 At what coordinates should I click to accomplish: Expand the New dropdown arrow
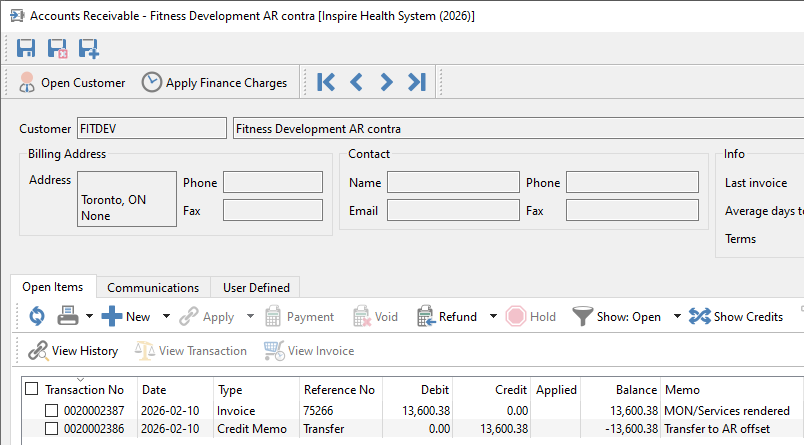[x=166, y=316]
